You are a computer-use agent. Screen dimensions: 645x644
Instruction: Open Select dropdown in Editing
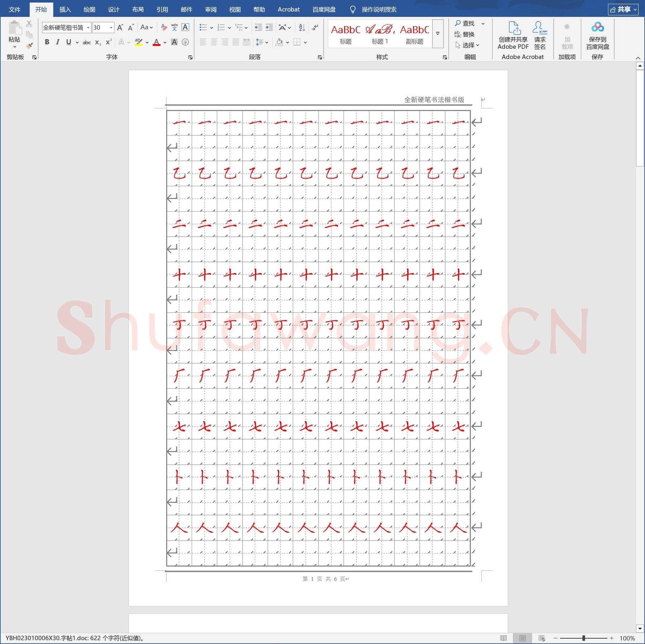coord(467,45)
